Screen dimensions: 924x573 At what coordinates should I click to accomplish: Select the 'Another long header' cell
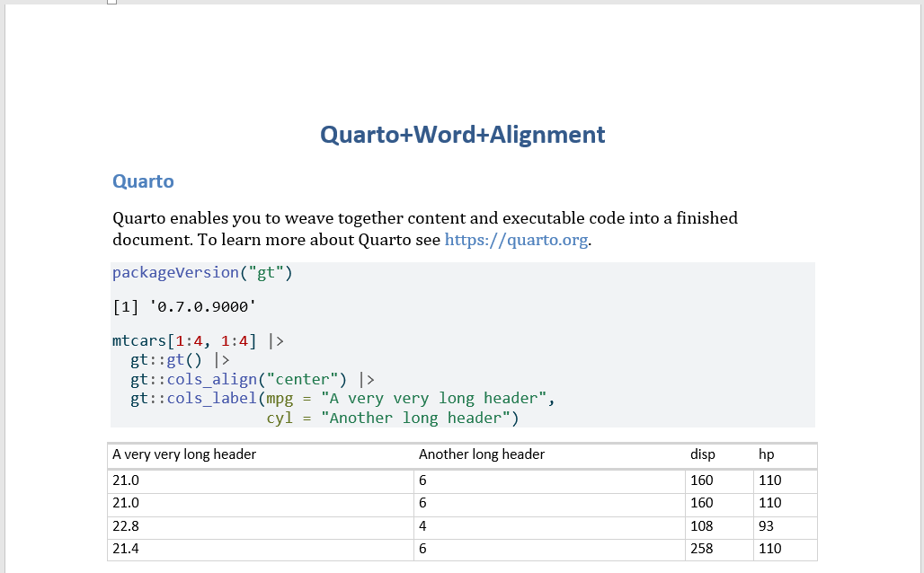[549, 455]
